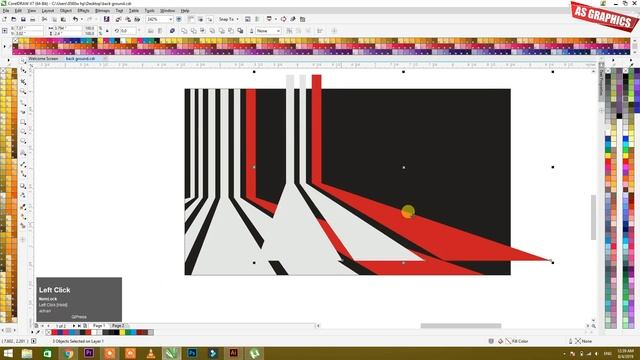This screenshot has width=640, height=360.
Task: Open the Undo history dropdown arrow
Action: pos(82,19)
